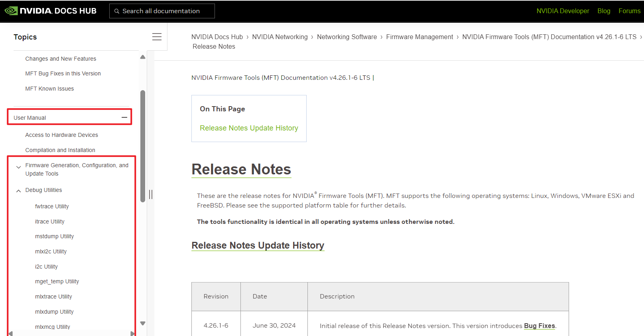Search all documentation field
This screenshot has height=336, width=644.
[162, 11]
